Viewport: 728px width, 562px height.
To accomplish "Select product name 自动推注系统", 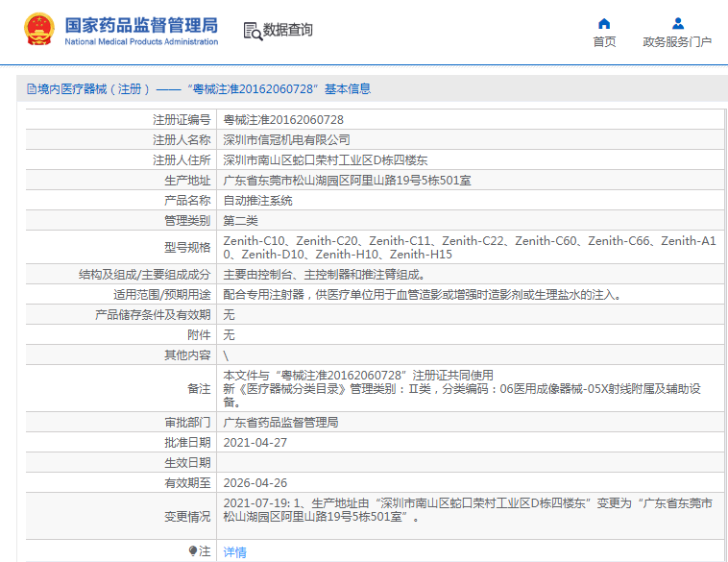I will point(257,201).
